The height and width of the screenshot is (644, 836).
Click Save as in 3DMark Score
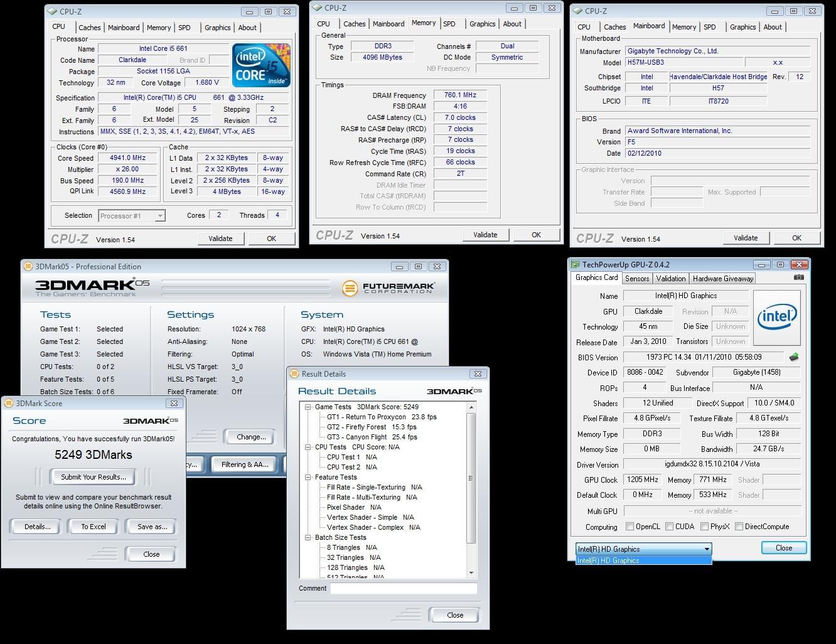[x=153, y=527]
